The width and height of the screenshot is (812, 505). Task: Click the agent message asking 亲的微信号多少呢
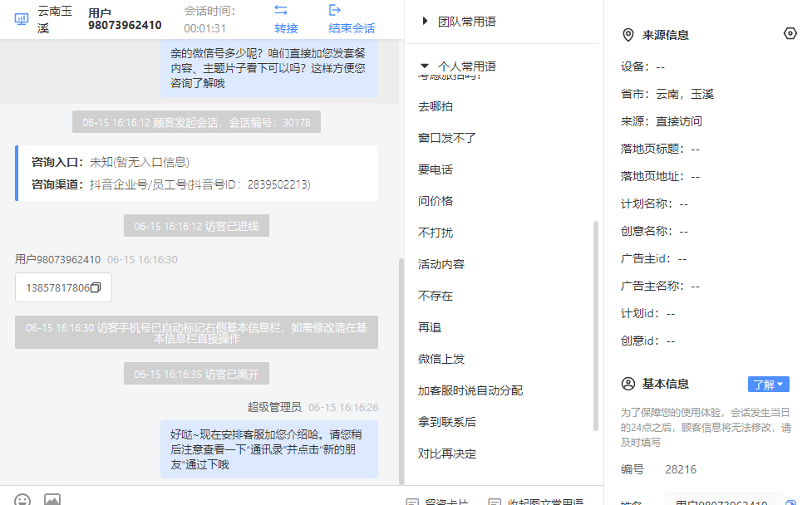pyautogui.click(x=269, y=68)
